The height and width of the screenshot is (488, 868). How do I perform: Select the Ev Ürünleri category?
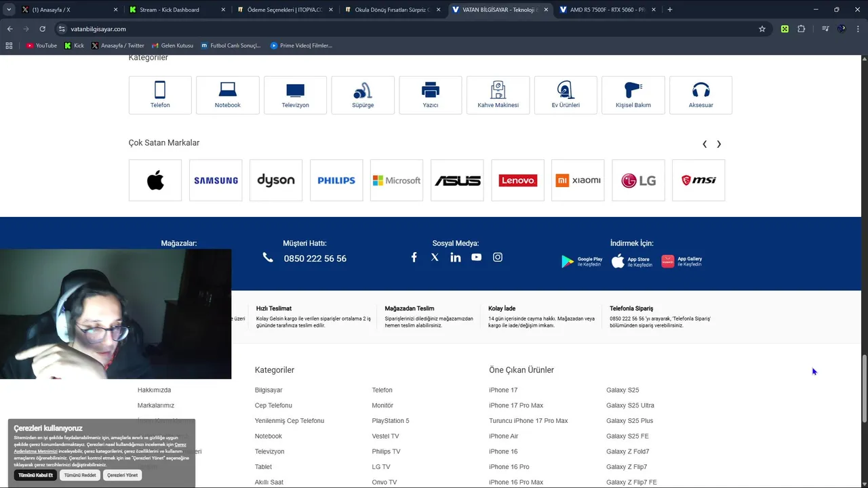[566, 95]
